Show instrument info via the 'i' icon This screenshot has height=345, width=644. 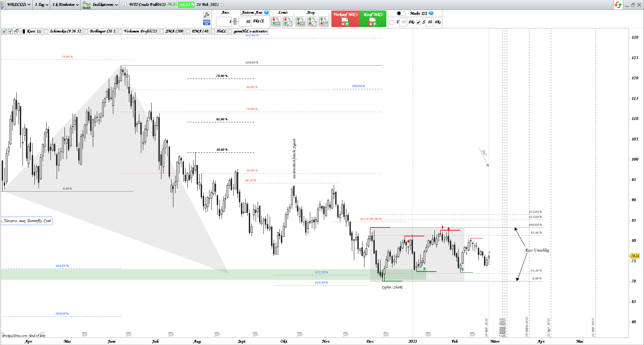pos(124,4)
